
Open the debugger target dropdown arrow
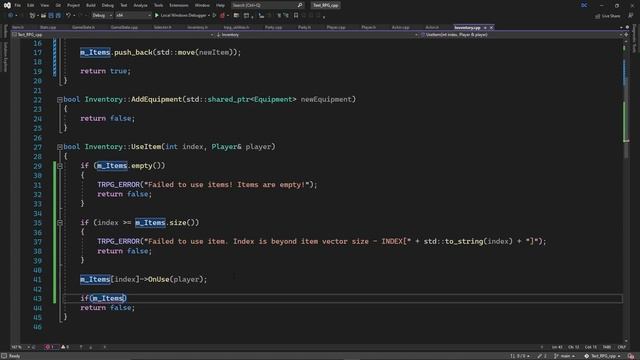209,16
